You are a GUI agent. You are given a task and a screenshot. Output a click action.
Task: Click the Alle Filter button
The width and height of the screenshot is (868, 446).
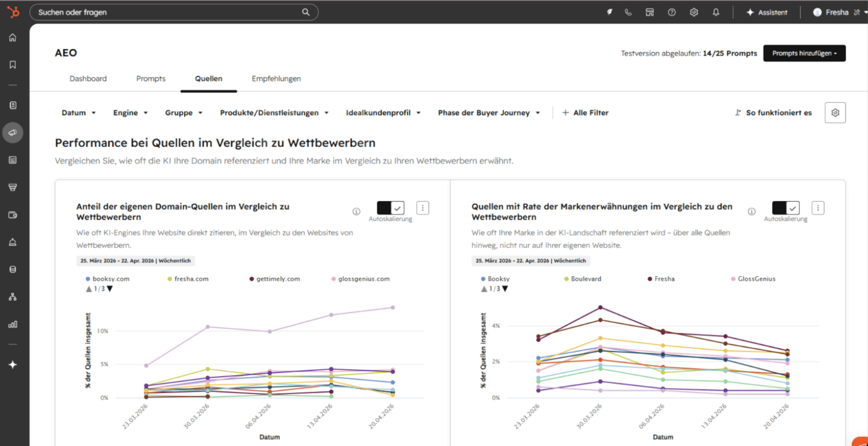point(585,113)
